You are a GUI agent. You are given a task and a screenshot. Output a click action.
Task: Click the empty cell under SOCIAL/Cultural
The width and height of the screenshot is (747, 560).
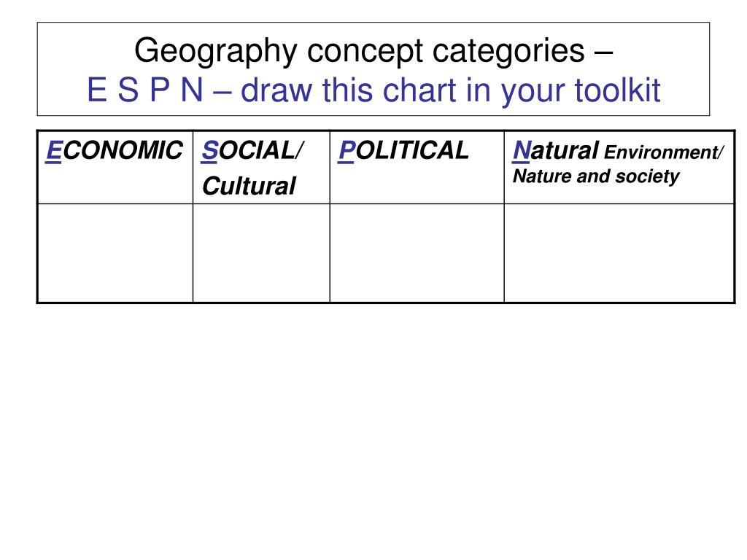(x=262, y=253)
